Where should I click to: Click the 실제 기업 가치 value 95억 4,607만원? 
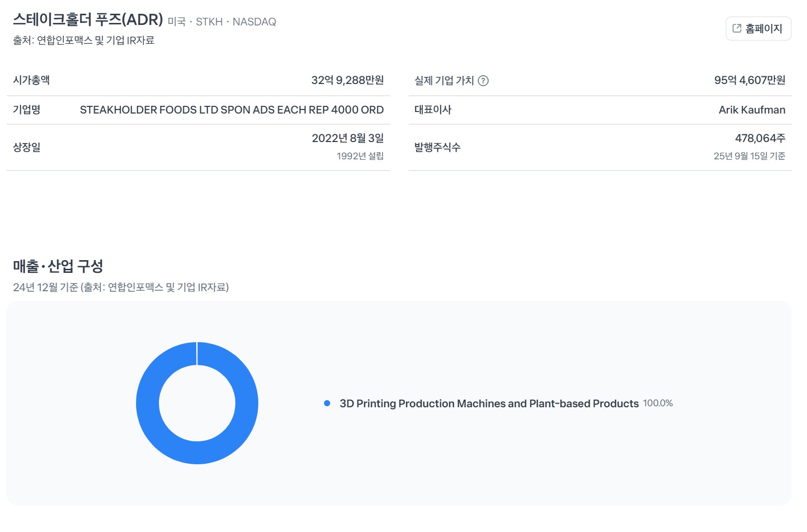[749, 80]
